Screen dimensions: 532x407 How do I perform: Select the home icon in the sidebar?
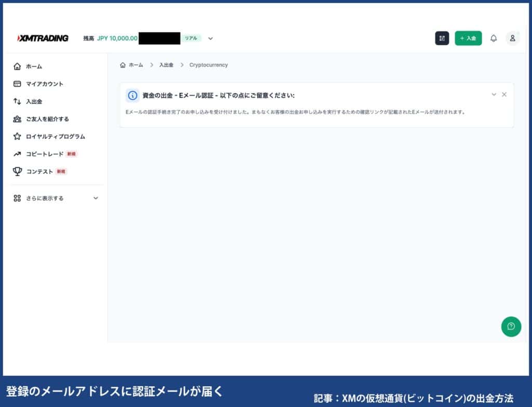[17, 66]
